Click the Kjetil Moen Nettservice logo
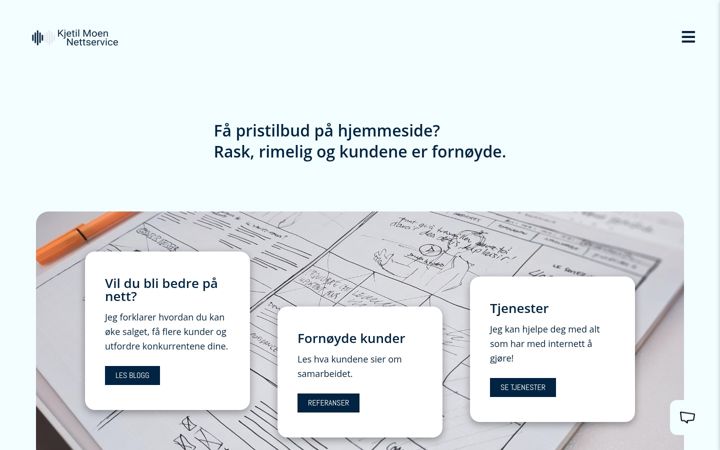720x450 pixels. (x=75, y=38)
